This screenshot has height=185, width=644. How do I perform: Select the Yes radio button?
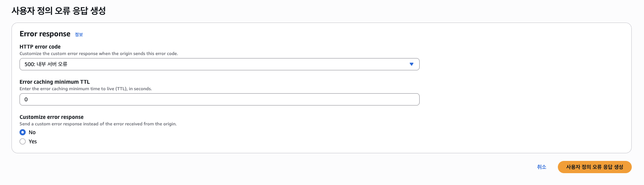[x=23, y=141]
